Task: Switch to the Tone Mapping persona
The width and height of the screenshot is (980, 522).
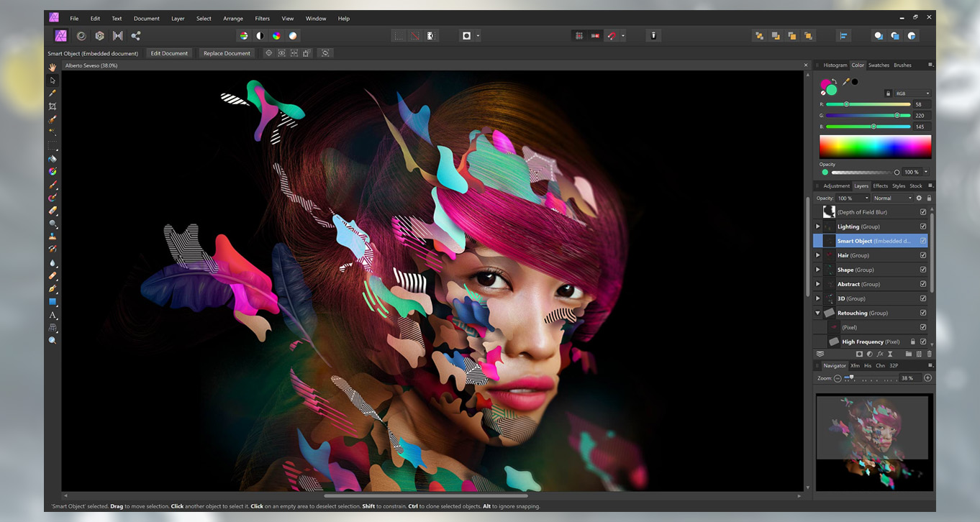Action: [x=117, y=35]
